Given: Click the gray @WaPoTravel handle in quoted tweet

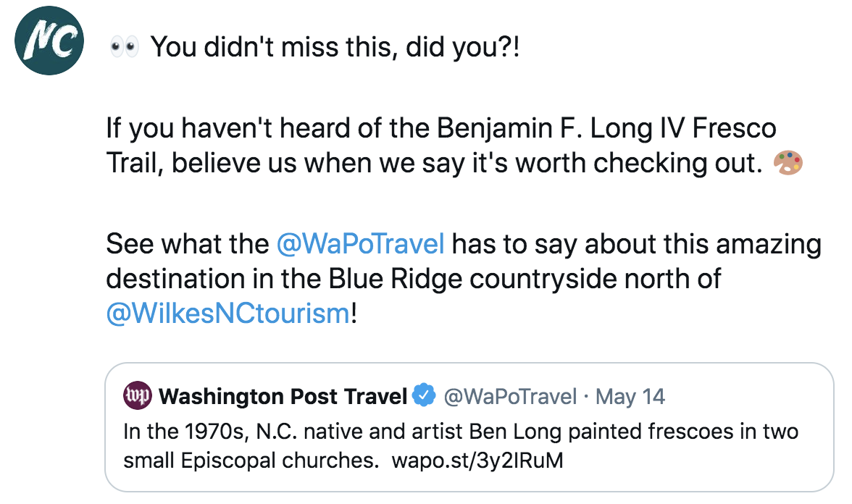Looking at the screenshot, I should click(510, 396).
